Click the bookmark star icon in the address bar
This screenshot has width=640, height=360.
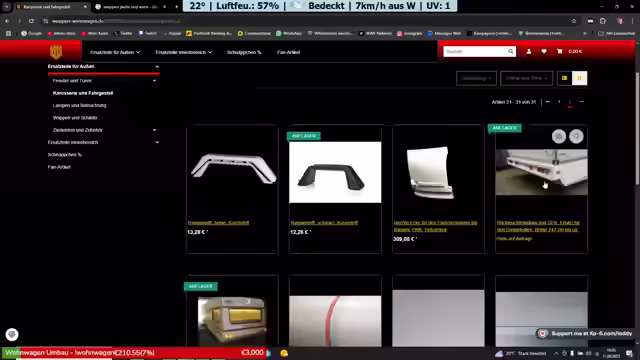pyautogui.click(x=574, y=21)
